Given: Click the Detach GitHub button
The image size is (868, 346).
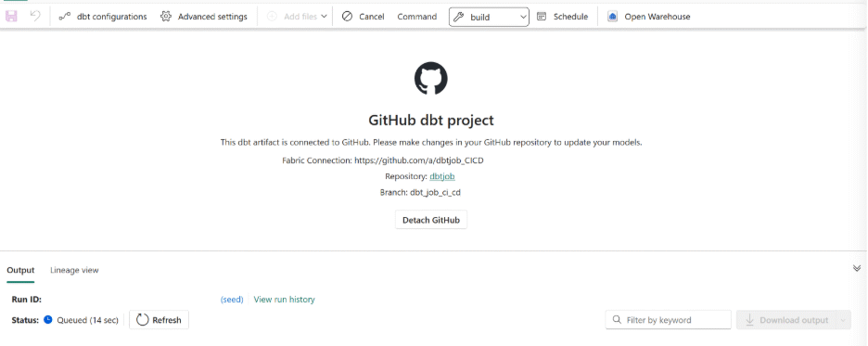Looking at the screenshot, I should pos(431,220).
